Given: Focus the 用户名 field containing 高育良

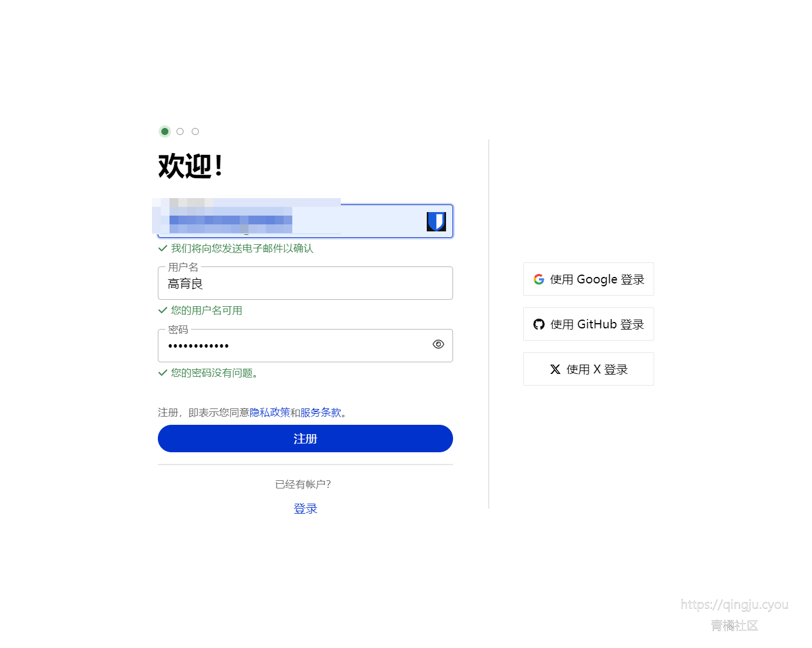Looking at the screenshot, I should (x=305, y=283).
